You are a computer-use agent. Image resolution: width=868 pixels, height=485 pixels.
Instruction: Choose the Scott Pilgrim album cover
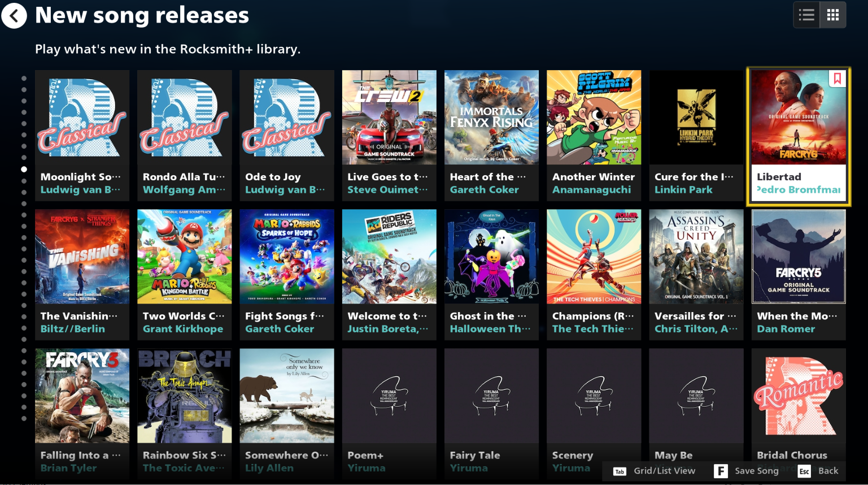[x=594, y=118]
